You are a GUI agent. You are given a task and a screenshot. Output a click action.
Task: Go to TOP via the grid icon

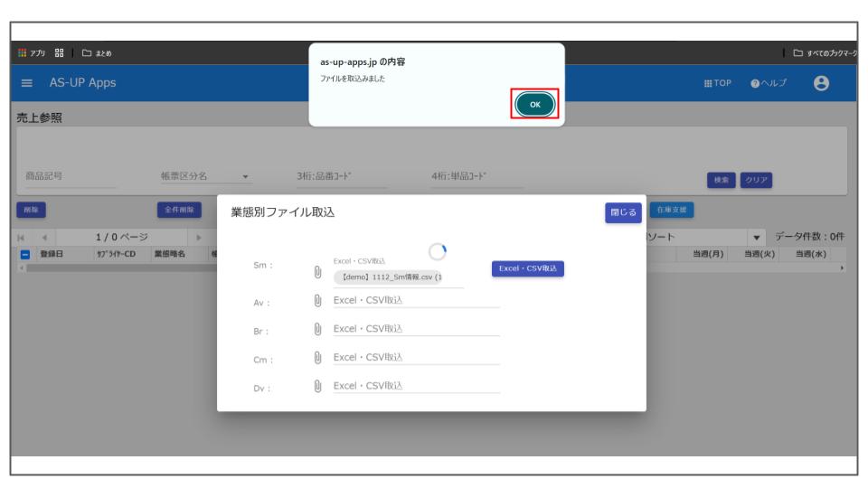click(716, 83)
